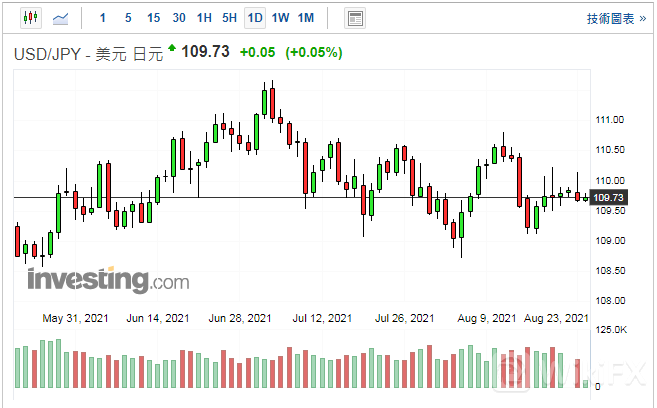Click the Jun 28, 2021 date marker
The width and height of the screenshot is (657, 408).
240,318
